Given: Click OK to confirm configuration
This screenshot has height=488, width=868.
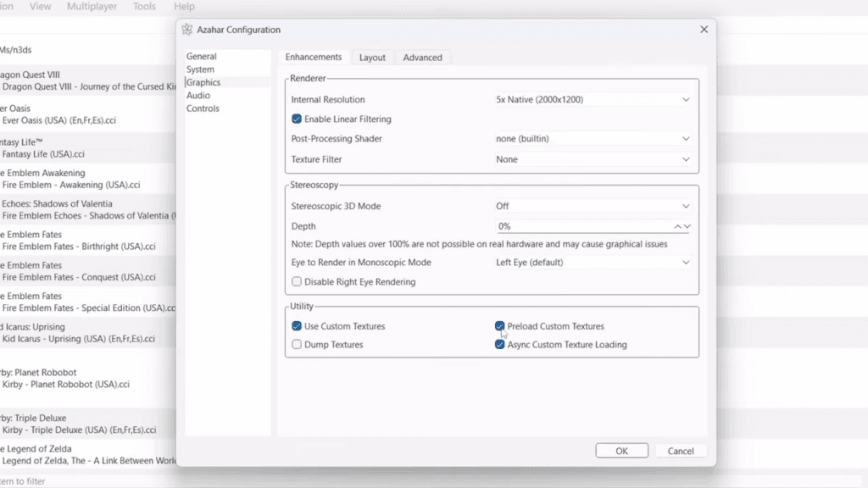Looking at the screenshot, I should click(621, 451).
